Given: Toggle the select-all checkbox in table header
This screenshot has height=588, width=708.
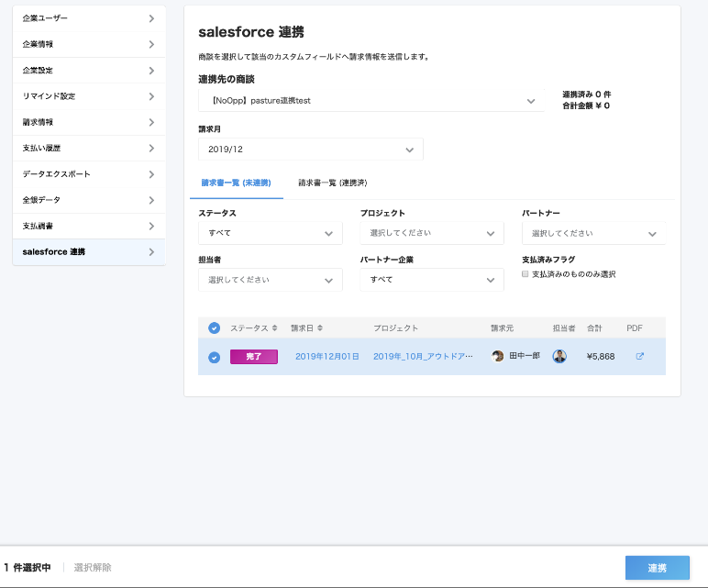Looking at the screenshot, I should point(214,328).
